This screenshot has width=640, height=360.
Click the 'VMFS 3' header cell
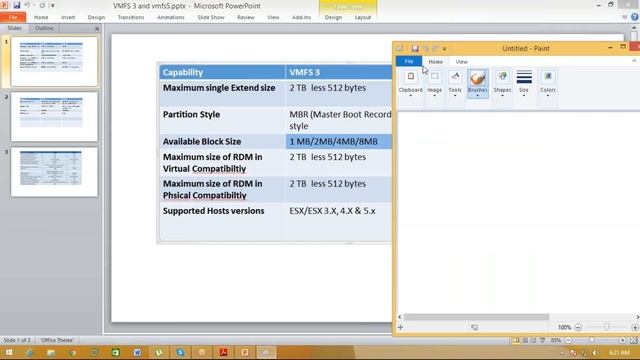pyautogui.click(x=339, y=72)
